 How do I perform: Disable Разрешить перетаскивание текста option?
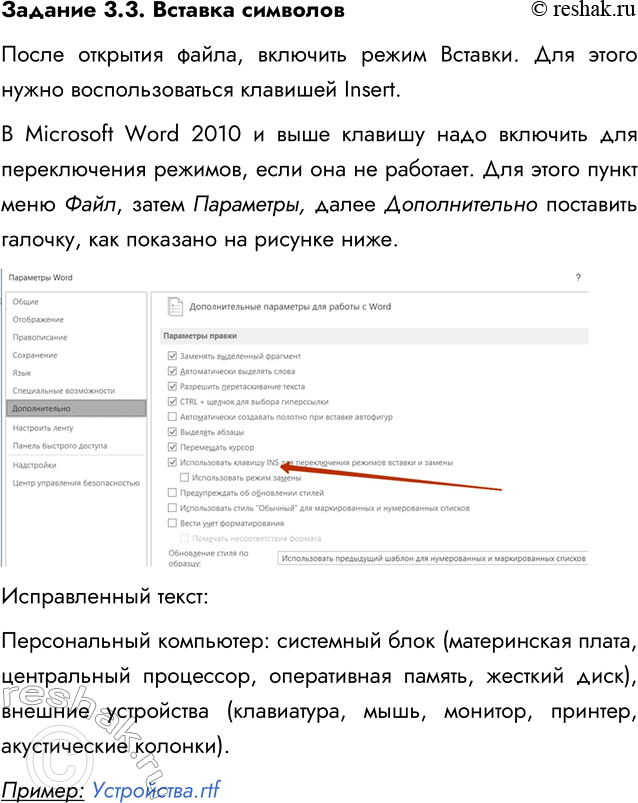click(173, 386)
